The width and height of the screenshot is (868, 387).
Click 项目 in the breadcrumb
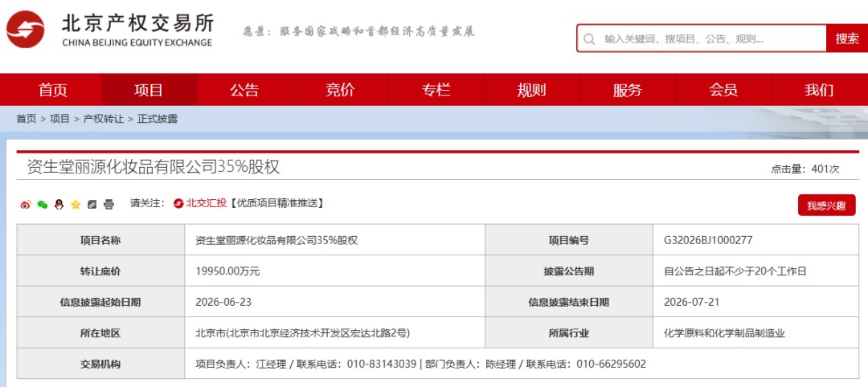[59, 119]
